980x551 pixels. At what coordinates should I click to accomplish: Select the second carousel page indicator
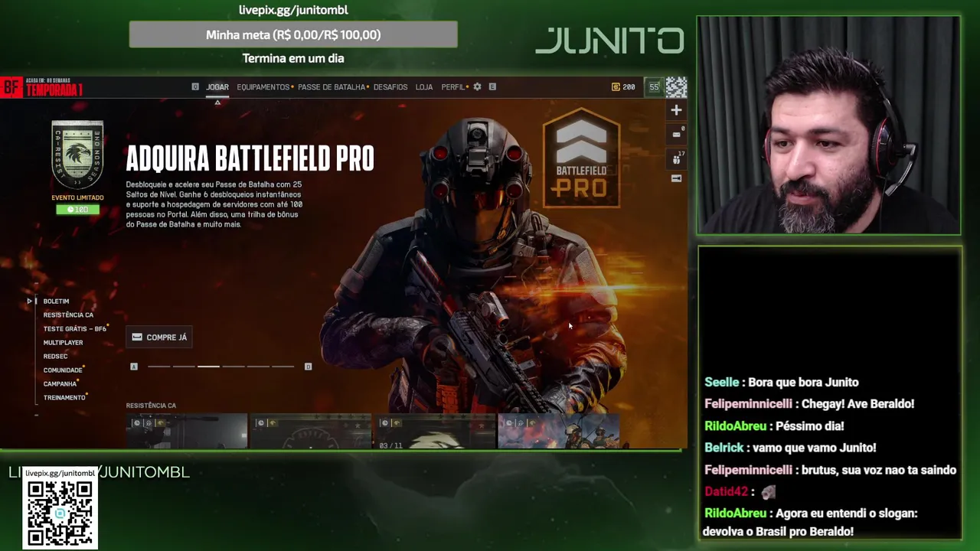pyautogui.click(x=184, y=367)
